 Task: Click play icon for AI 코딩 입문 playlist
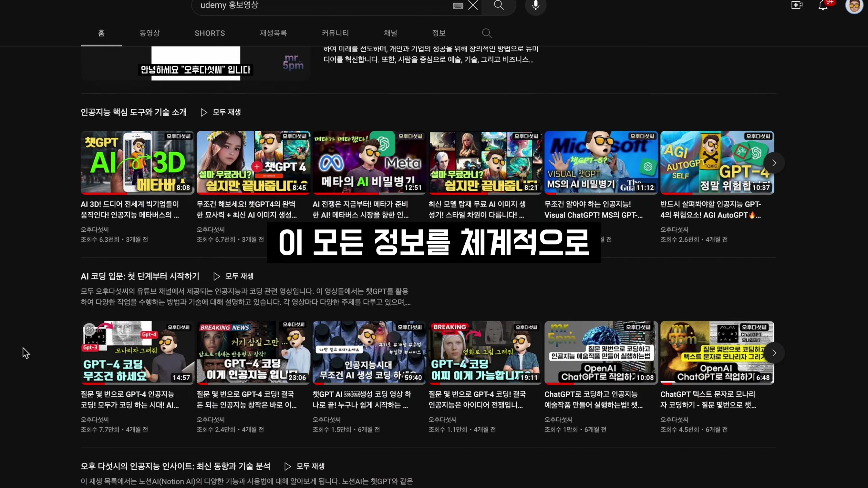click(x=217, y=277)
